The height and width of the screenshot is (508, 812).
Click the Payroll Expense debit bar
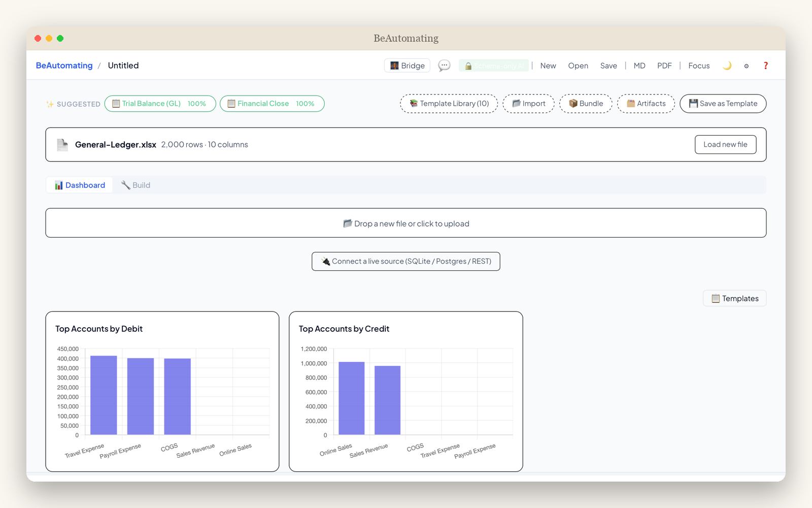coord(141,397)
